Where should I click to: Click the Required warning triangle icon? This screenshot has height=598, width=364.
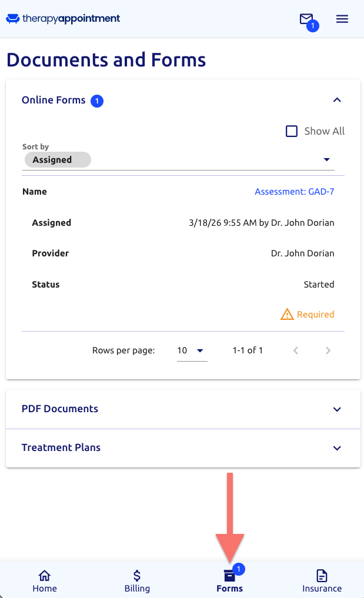(287, 314)
